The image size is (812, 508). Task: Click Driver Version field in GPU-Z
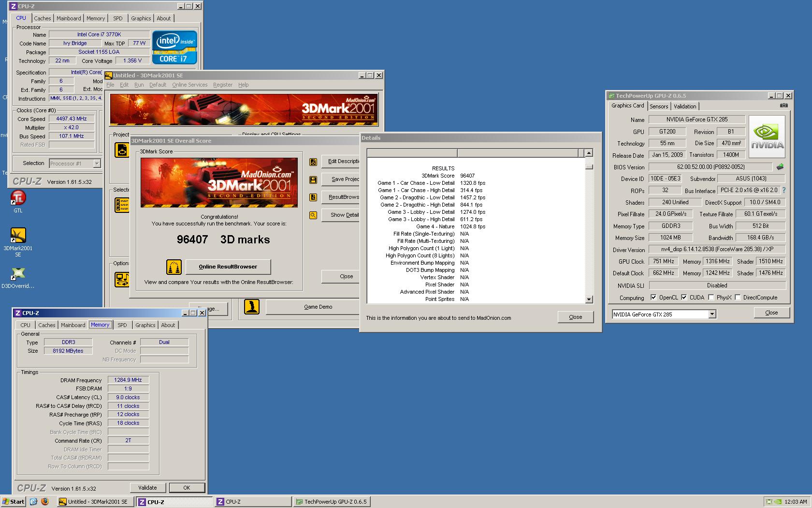pyautogui.click(x=717, y=250)
